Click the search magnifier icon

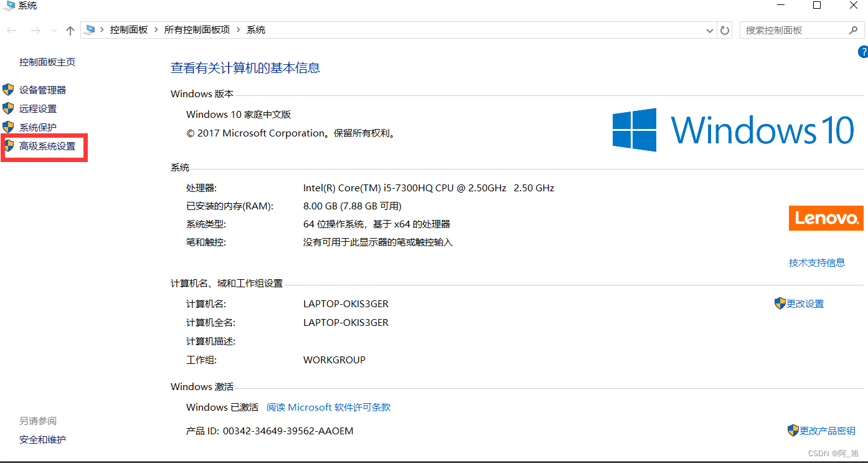click(853, 30)
